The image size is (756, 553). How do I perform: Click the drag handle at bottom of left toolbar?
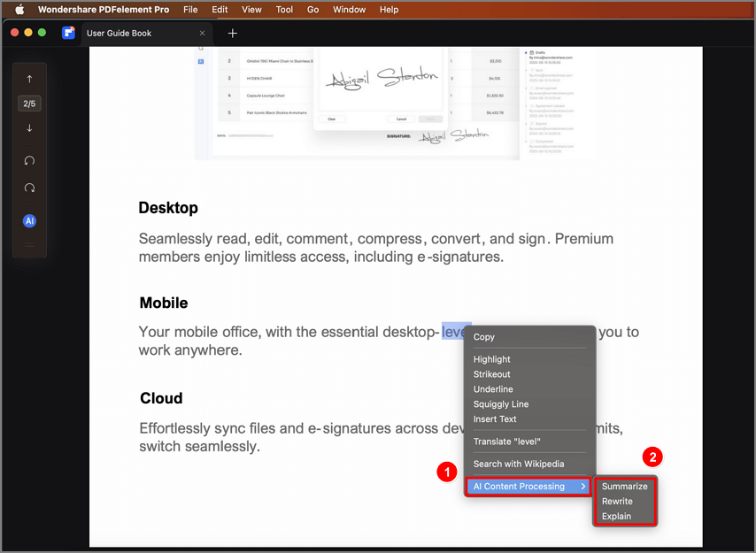[29, 245]
